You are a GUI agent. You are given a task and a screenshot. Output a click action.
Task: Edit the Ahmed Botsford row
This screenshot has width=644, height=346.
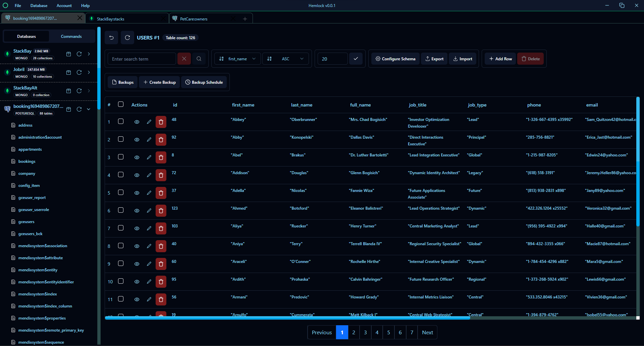pos(149,211)
